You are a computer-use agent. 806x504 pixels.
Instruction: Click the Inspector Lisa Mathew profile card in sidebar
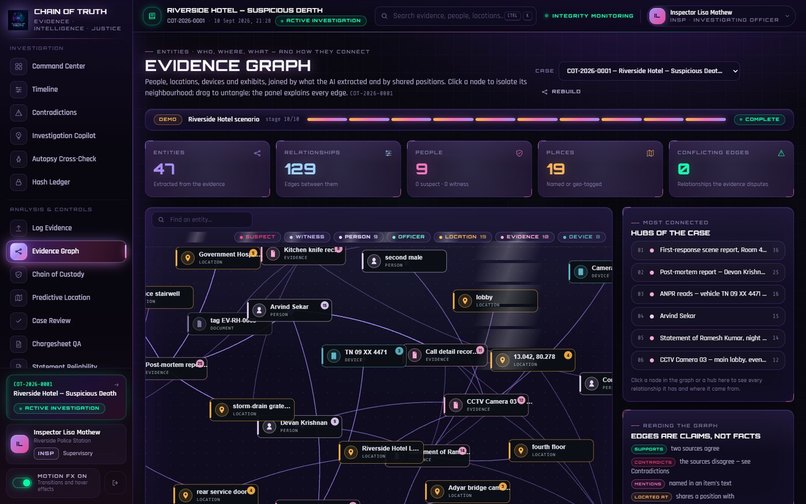(66, 444)
